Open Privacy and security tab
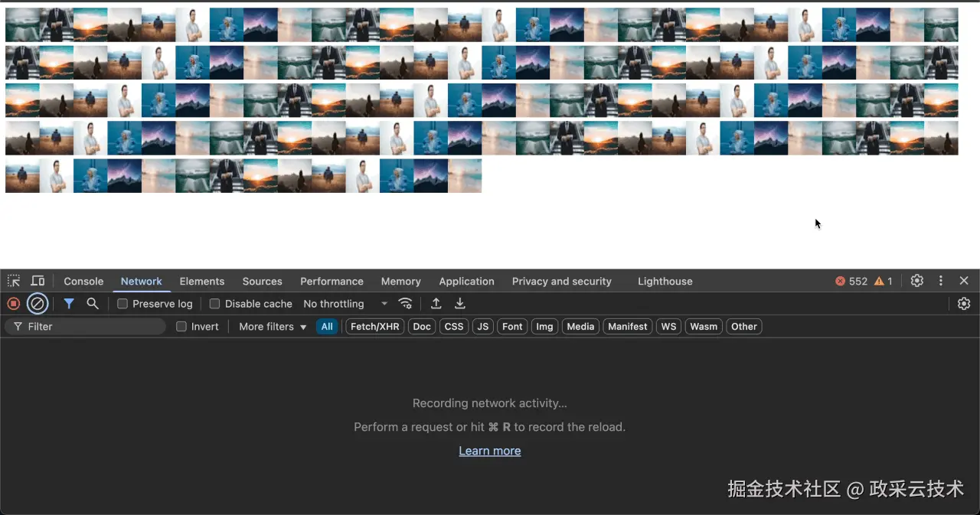This screenshot has width=980, height=515. [562, 282]
